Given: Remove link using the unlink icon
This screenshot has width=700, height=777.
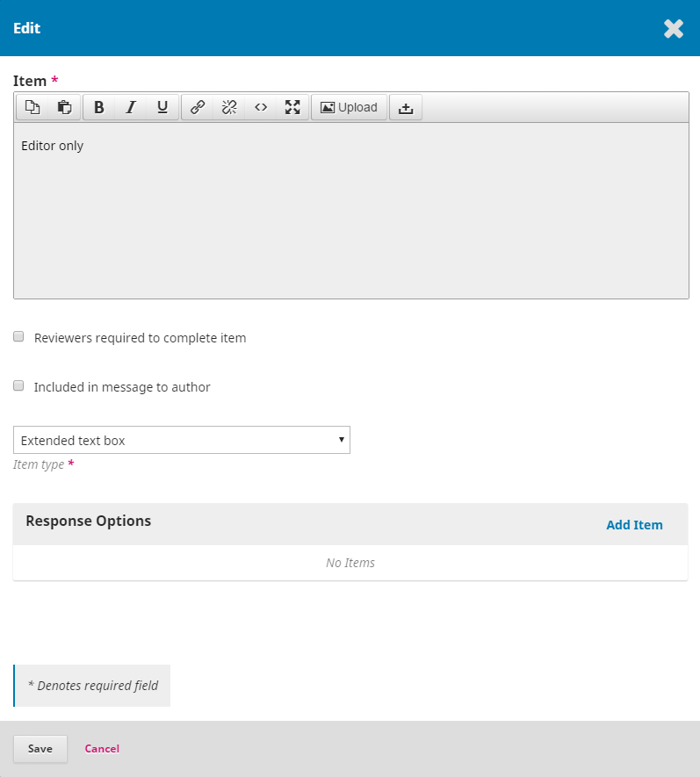Looking at the screenshot, I should [229, 107].
